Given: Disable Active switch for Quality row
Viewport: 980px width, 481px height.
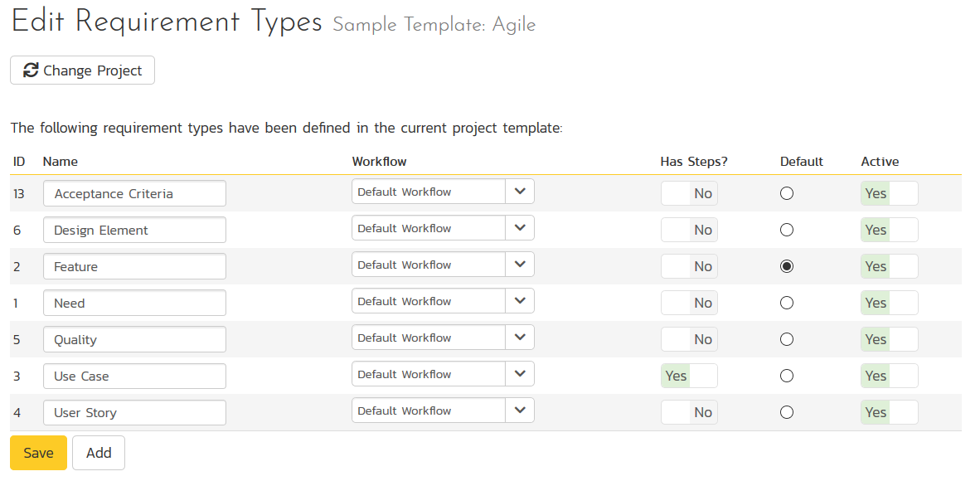Looking at the screenshot, I should pyautogui.click(x=889, y=339).
